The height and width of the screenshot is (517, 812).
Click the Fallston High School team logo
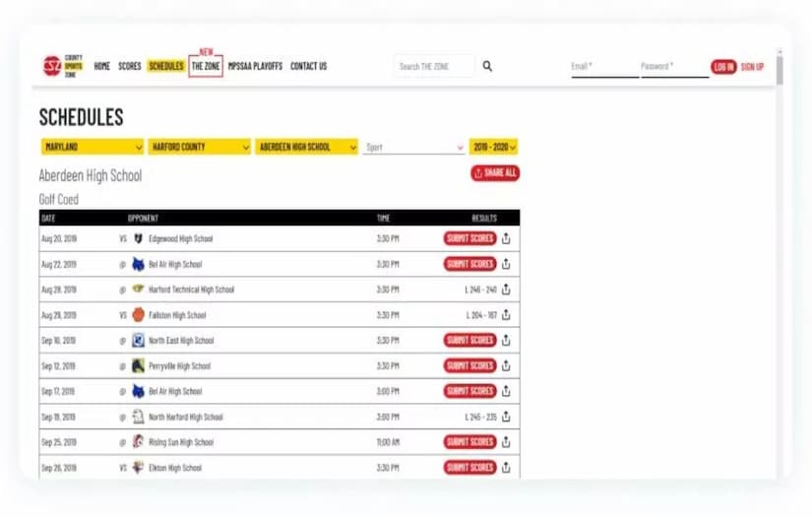[138, 314]
